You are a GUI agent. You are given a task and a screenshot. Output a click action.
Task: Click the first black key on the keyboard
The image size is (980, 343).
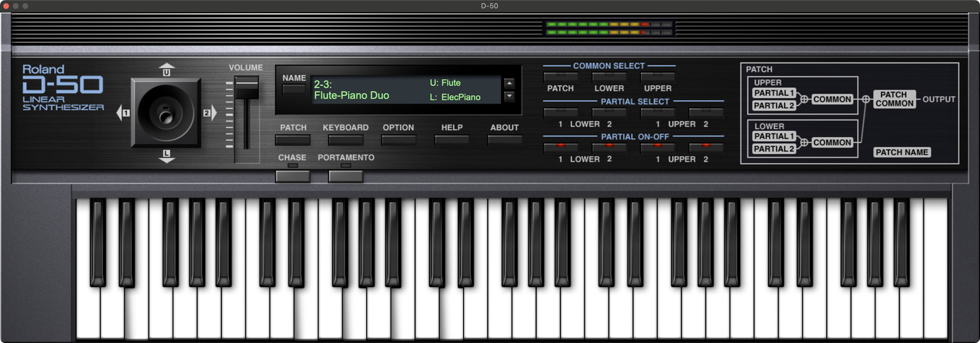click(x=98, y=242)
